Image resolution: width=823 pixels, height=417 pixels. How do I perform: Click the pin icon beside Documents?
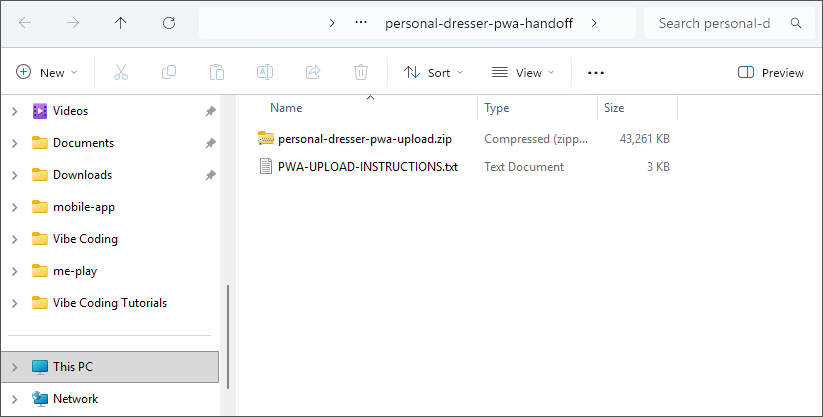pyautogui.click(x=210, y=143)
